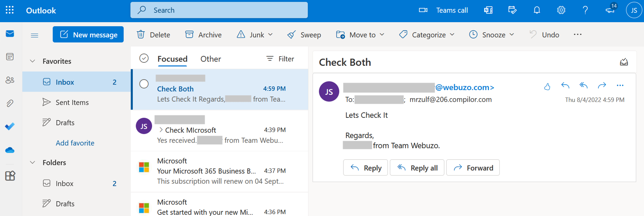
Task: Switch to the Other tab
Action: 211,59
